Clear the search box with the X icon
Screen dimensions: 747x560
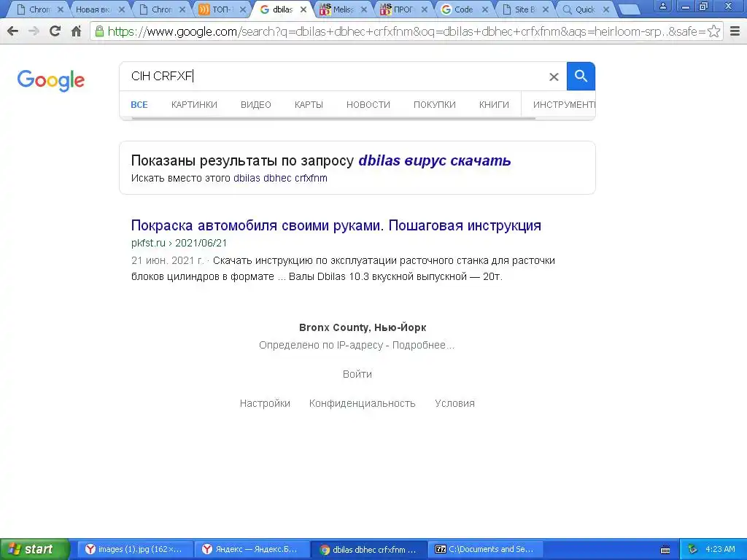coord(554,77)
